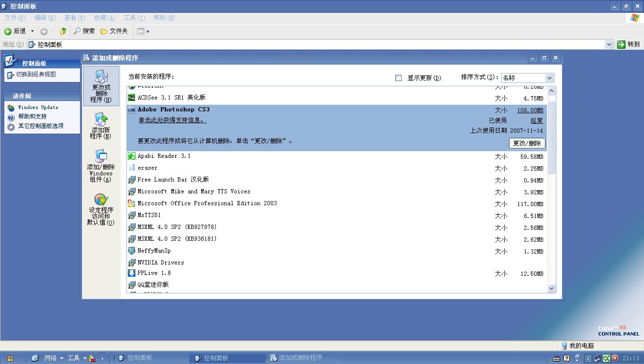Click the Windows Update globe icon

click(x=11, y=108)
